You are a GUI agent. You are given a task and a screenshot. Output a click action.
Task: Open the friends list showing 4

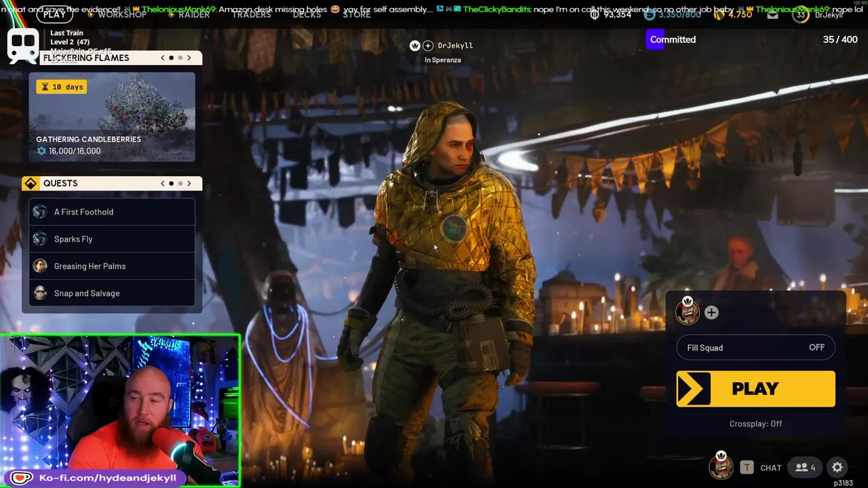805,467
